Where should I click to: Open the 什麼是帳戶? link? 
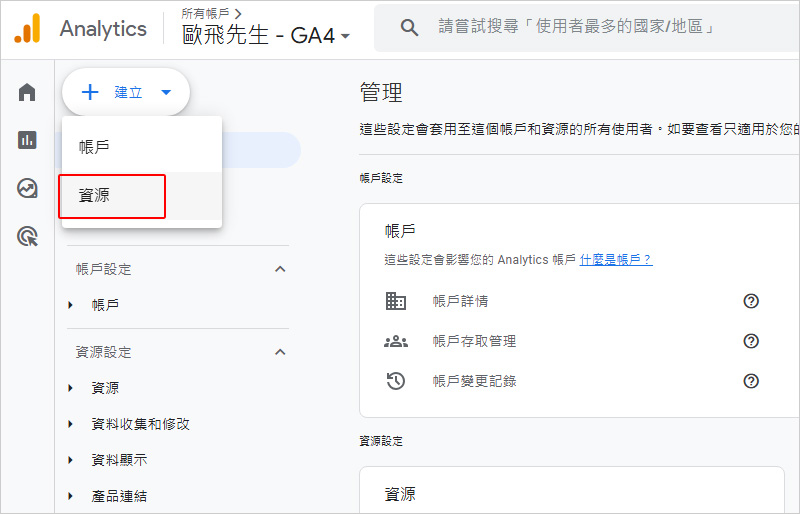[616, 260]
